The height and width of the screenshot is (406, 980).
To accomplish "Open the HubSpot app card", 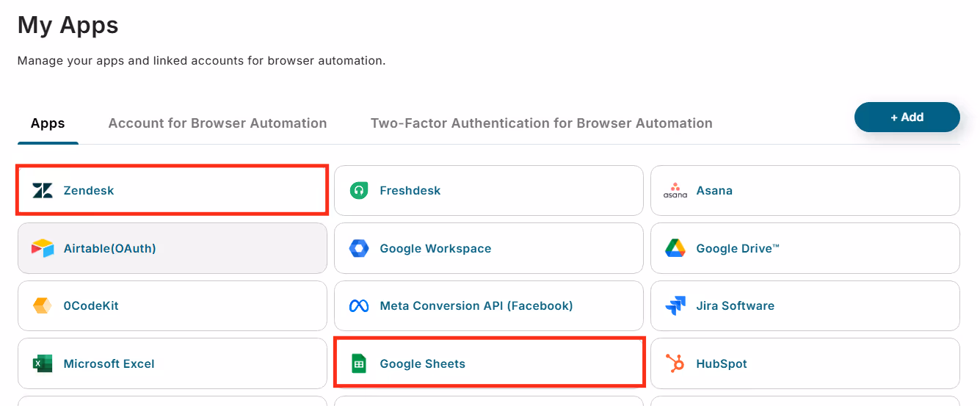I will click(805, 363).
